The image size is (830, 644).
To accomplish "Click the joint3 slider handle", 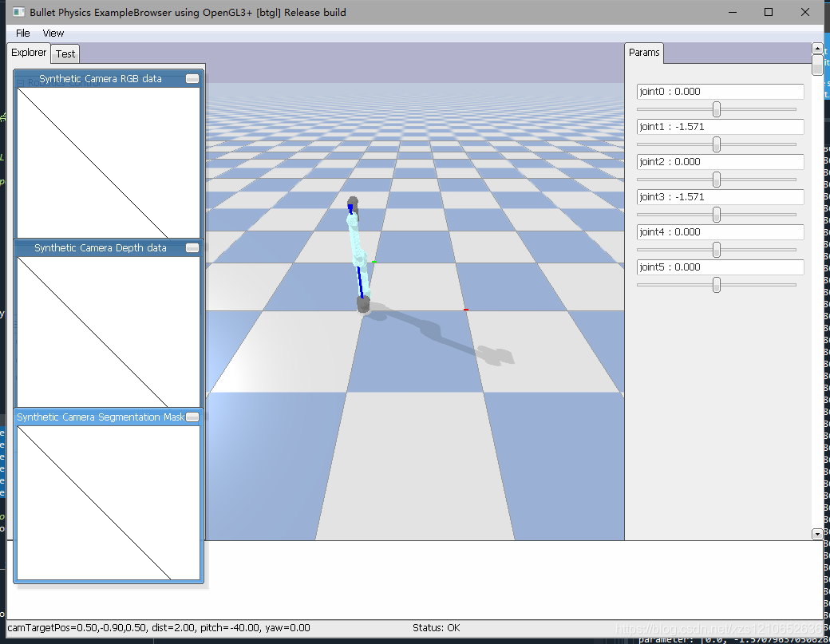I will pyautogui.click(x=717, y=214).
